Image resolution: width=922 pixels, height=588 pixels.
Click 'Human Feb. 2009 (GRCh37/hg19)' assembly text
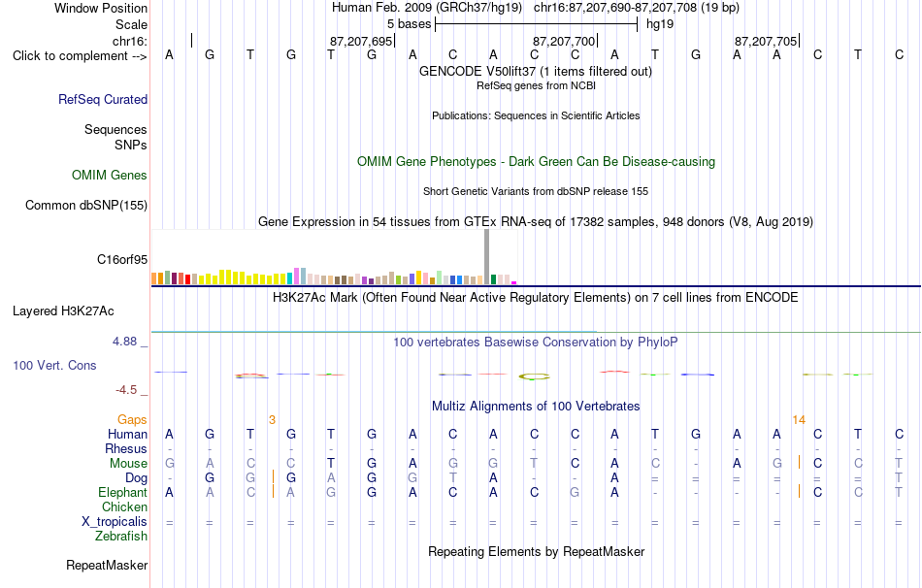coord(427,8)
